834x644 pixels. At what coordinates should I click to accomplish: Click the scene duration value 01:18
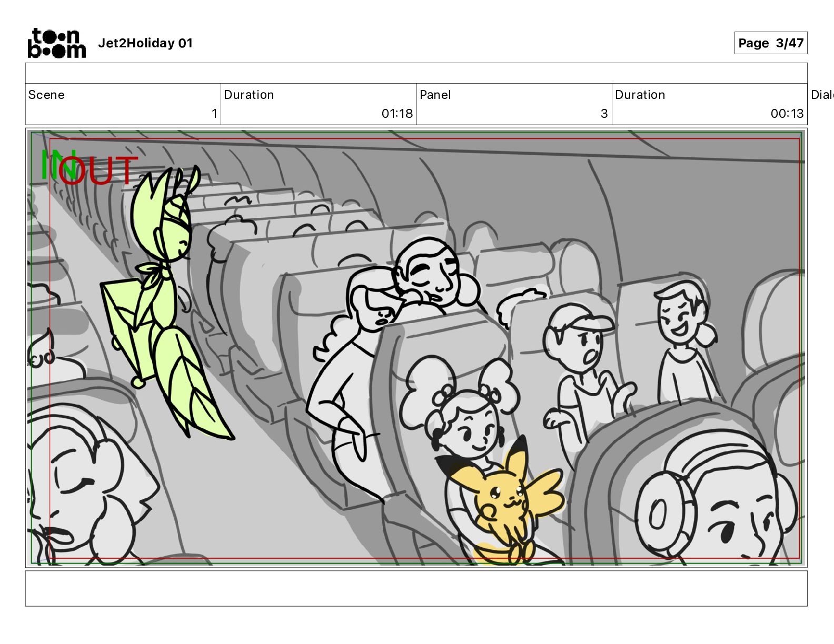click(397, 114)
